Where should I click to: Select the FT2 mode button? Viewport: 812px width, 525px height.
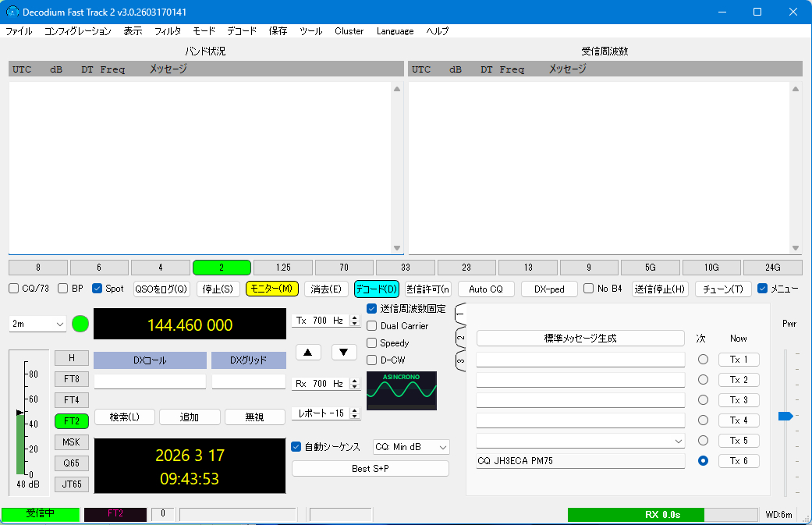tap(72, 421)
